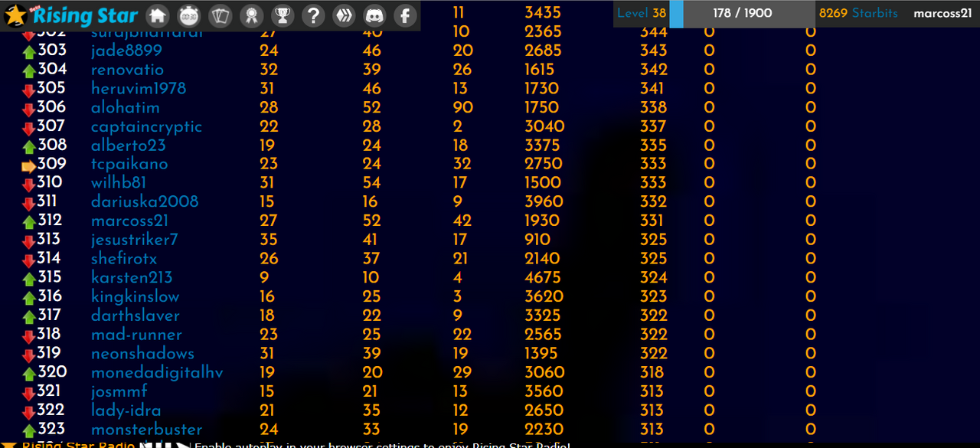This screenshot has height=448, width=980.
Task: Open player lady-idra's profile
Action: 126,410
